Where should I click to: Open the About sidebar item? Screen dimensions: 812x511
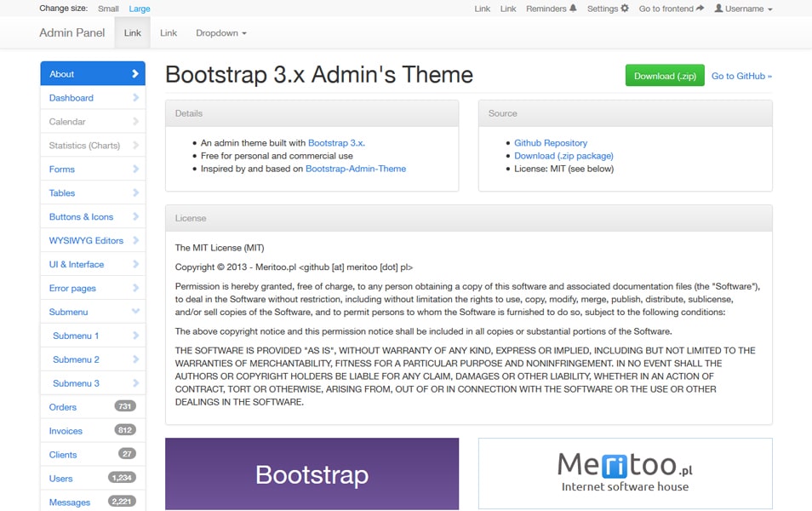coord(93,73)
